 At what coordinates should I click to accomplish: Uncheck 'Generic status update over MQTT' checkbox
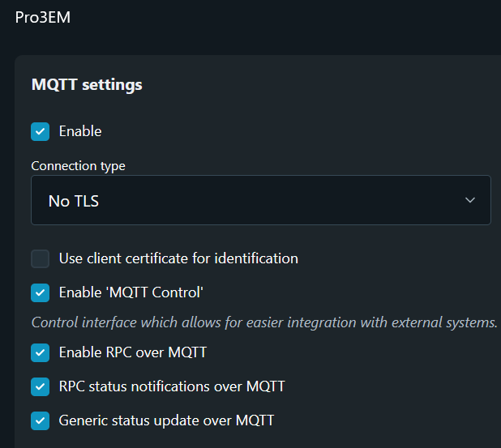(x=41, y=421)
